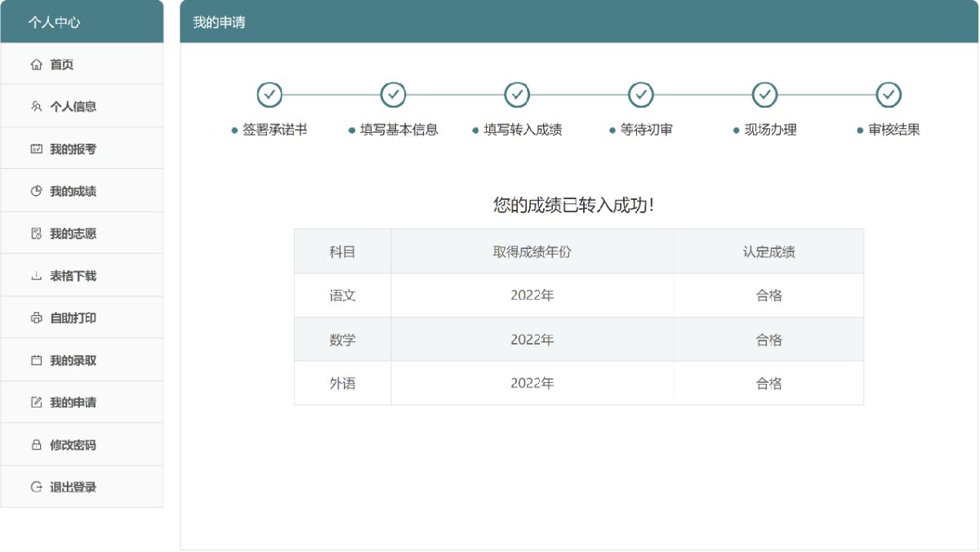Click the person icon next to 个人信息
Screen dimensions: 980x552
pos(36,107)
